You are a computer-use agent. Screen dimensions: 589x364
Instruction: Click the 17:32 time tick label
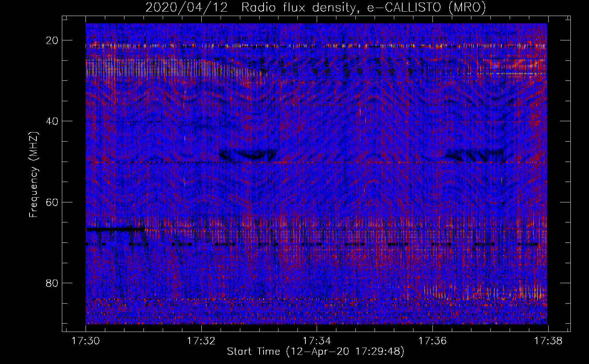coord(201,341)
